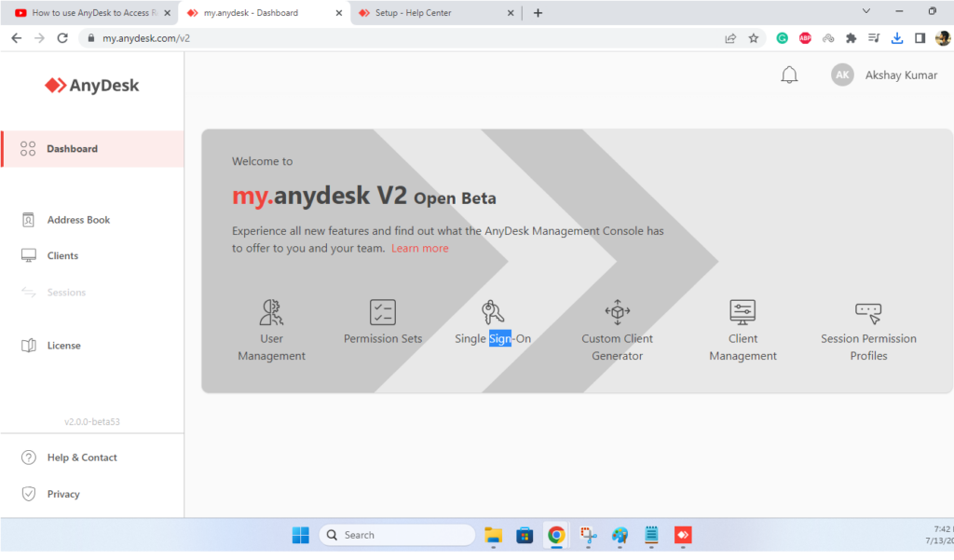
Task: Click the share page icon
Action: pyautogui.click(x=730, y=38)
